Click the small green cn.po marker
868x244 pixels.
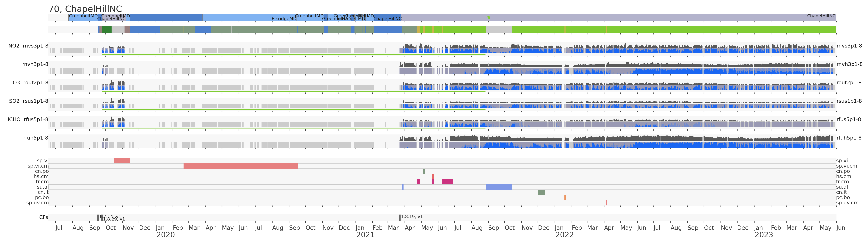point(424,171)
